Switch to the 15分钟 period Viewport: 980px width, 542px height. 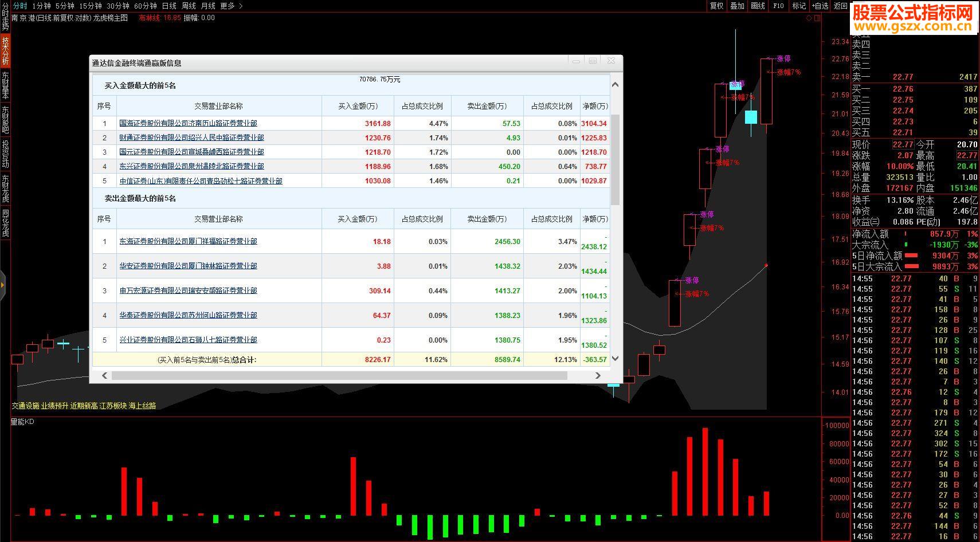[91, 6]
